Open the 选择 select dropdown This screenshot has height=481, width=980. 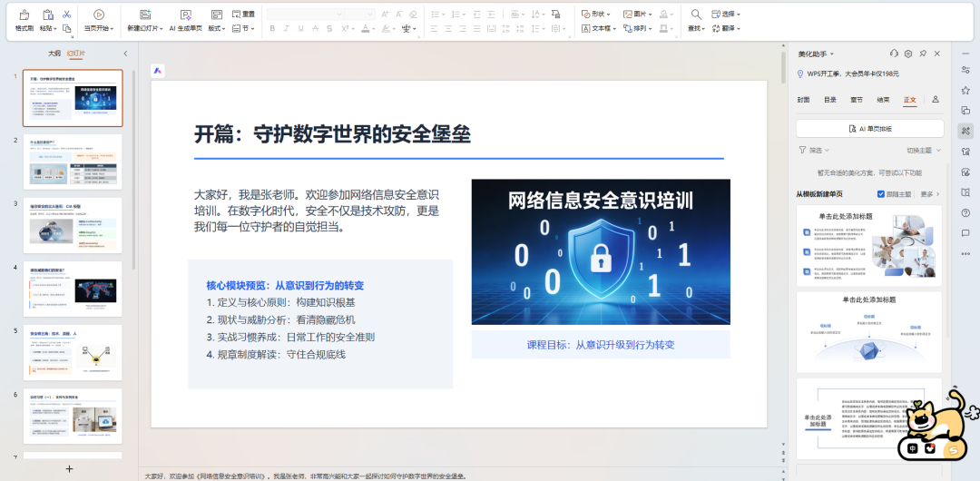point(726,14)
